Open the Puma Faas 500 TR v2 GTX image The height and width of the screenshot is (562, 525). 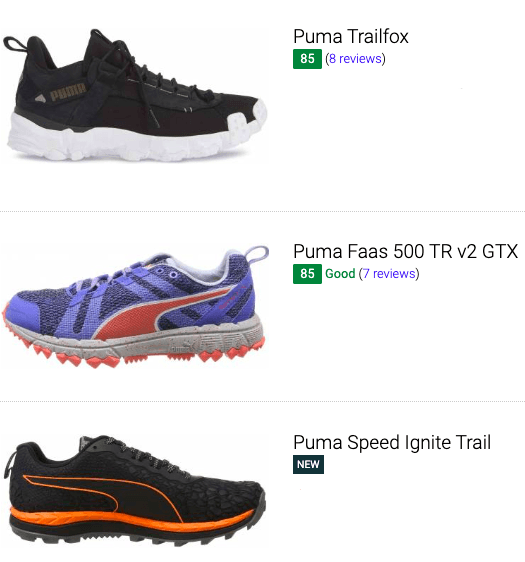(135, 307)
